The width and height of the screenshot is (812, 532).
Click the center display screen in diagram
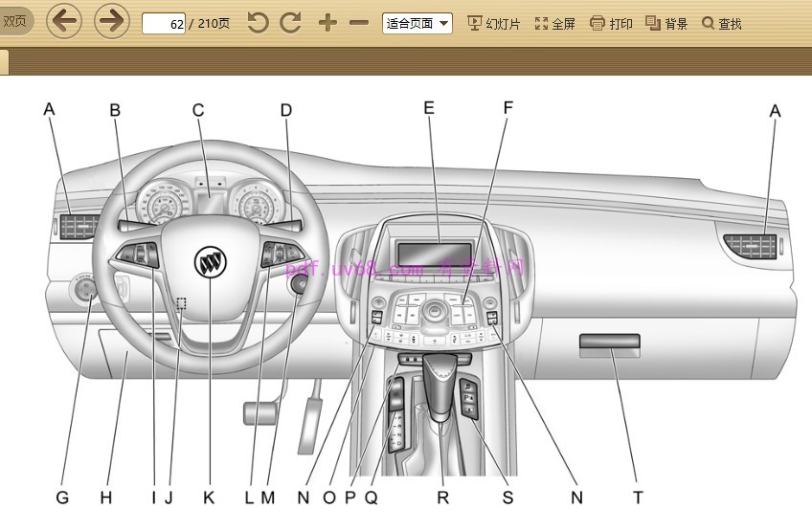tap(432, 253)
